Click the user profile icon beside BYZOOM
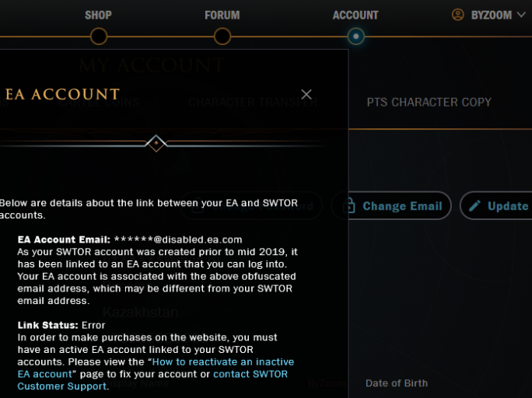 click(457, 15)
